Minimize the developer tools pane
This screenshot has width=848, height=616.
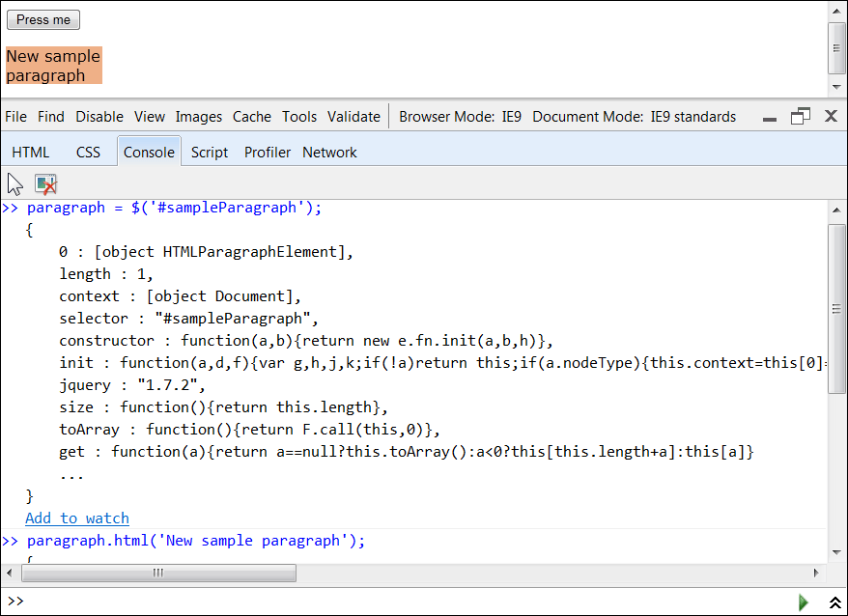point(770,118)
